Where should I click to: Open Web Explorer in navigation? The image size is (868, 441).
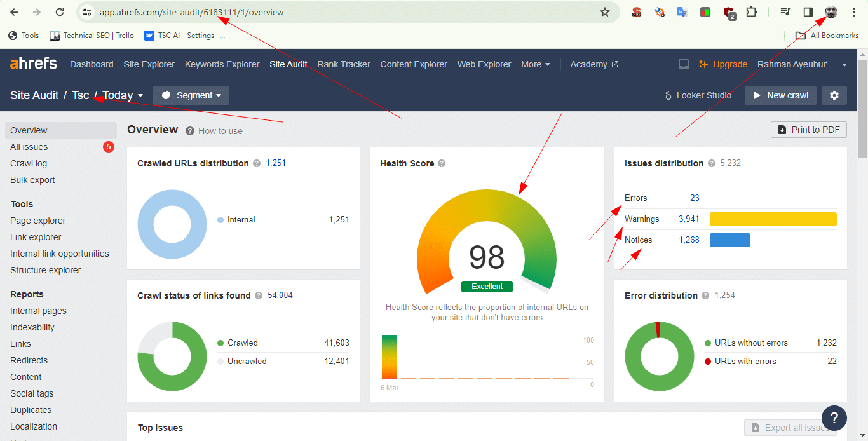(x=484, y=64)
